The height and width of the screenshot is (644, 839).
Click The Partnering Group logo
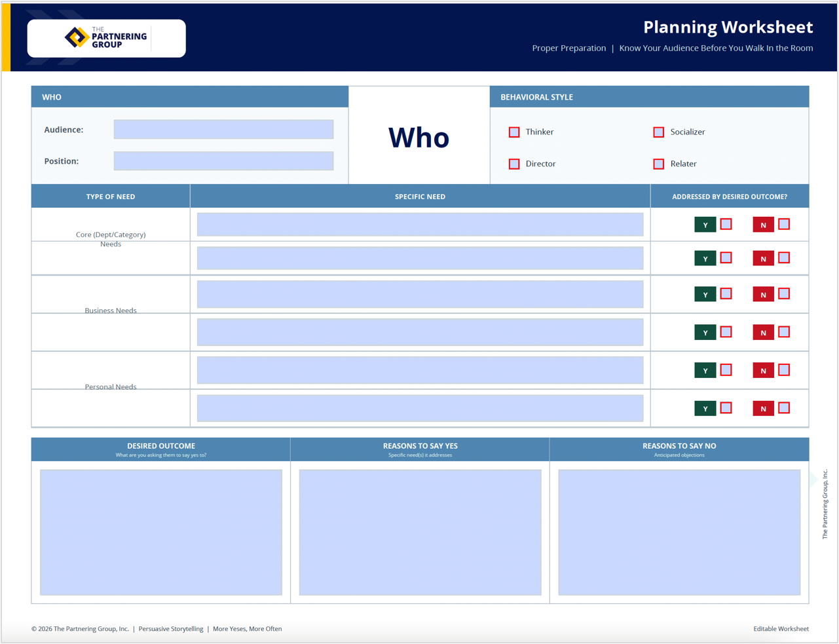click(x=106, y=38)
